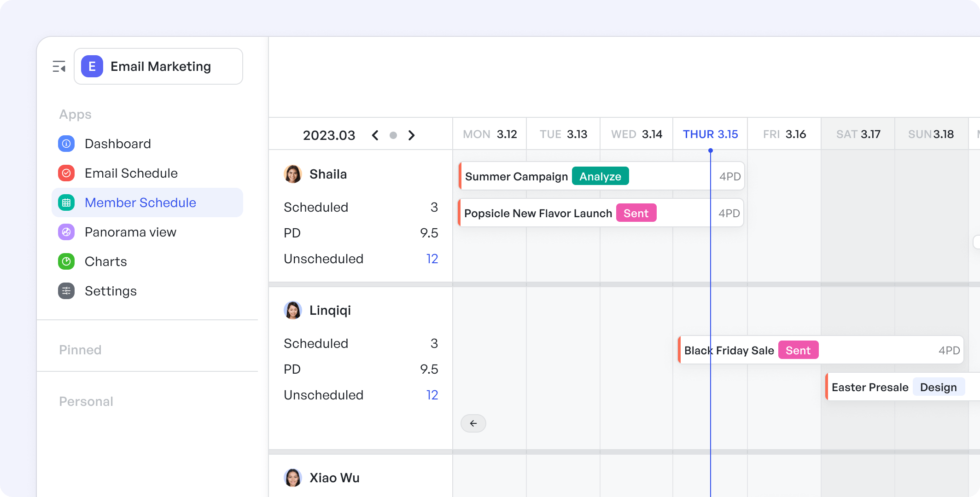
Task: Click the teal Member Schedule grid icon
Action: coord(66,202)
